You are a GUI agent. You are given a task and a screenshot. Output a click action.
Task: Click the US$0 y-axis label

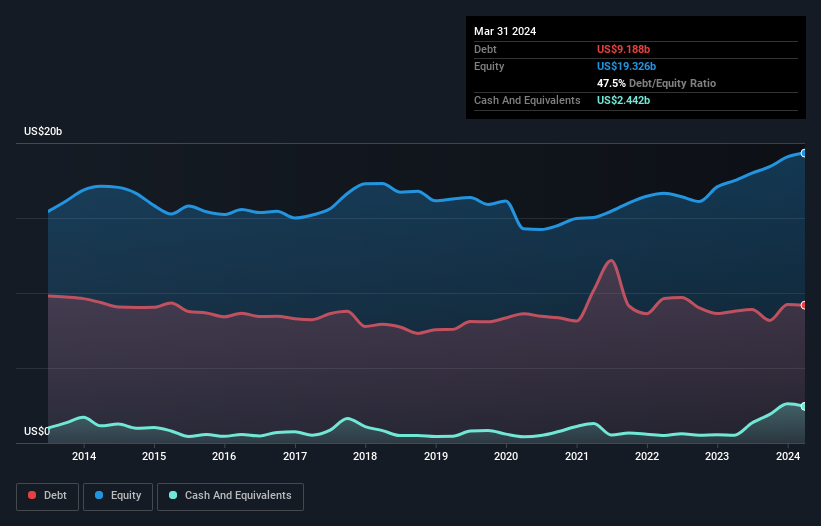tap(37, 431)
